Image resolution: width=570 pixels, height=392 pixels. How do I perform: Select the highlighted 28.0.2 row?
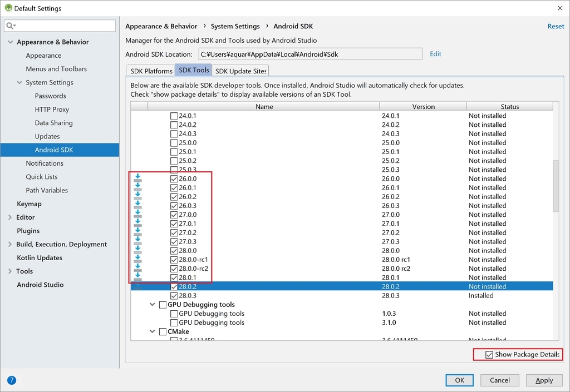coord(342,286)
